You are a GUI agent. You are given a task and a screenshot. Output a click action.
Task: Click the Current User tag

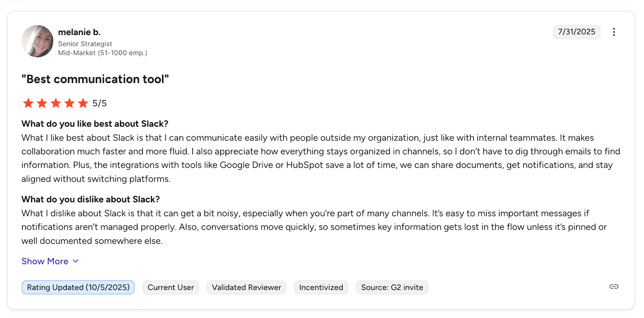tap(171, 287)
